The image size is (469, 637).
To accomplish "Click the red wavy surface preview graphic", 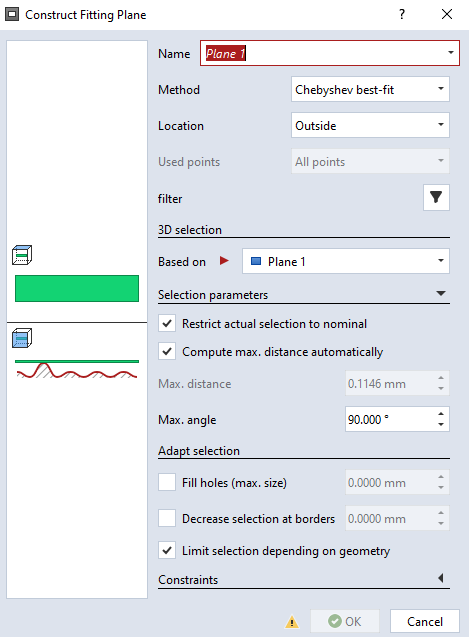I will (77, 370).
